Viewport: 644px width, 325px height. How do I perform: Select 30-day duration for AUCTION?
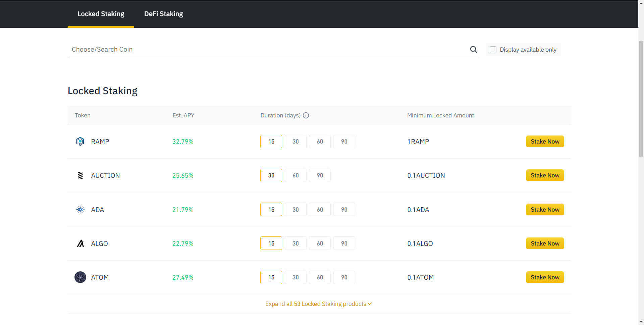pos(271,175)
